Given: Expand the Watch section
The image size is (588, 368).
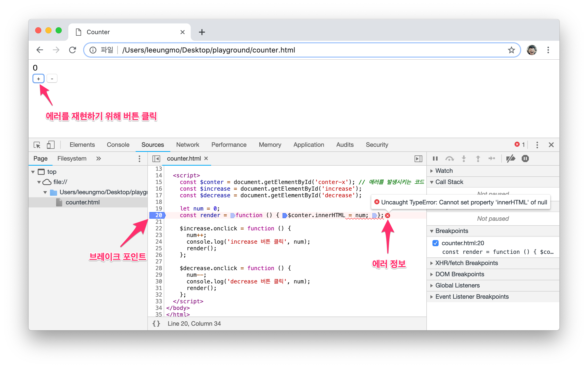Looking at the screenshot, I should (444, 171).
